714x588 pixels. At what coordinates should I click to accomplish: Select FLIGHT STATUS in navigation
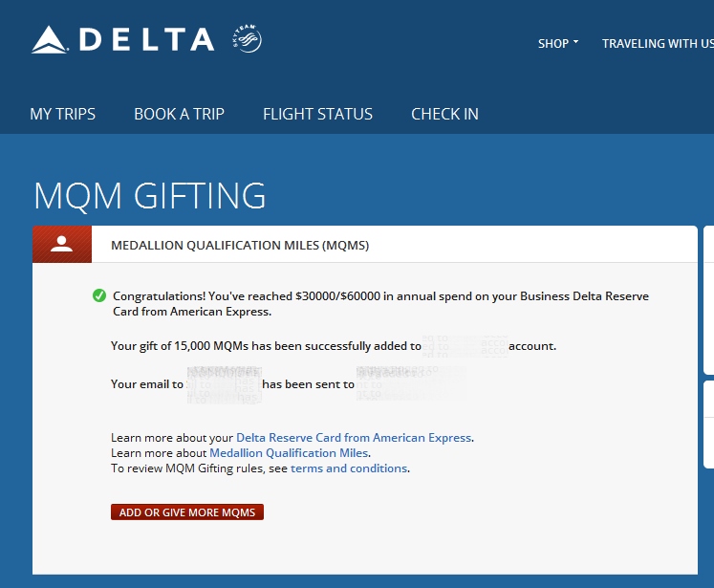(x=317, y=114)
